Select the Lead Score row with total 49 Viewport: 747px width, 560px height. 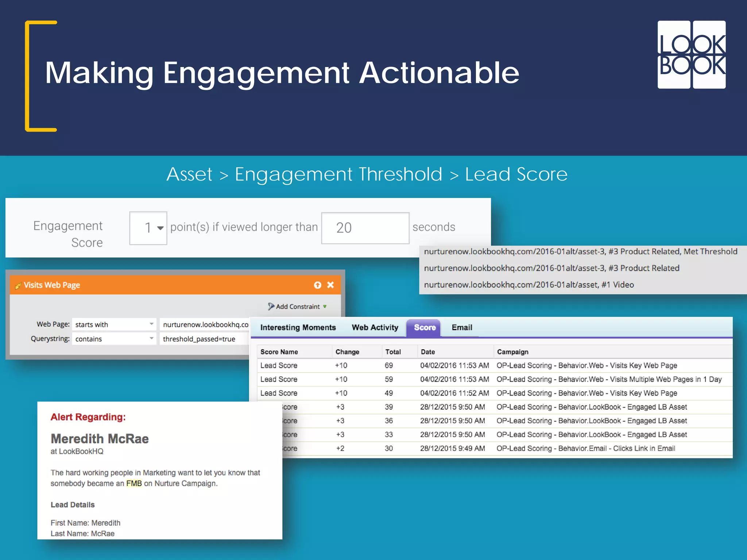click(495, 393)
